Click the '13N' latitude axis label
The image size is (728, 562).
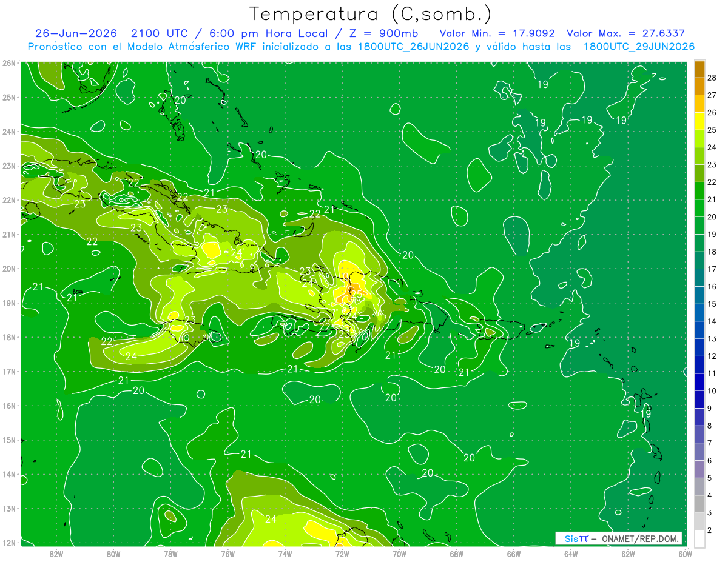[x=9, y=509]
